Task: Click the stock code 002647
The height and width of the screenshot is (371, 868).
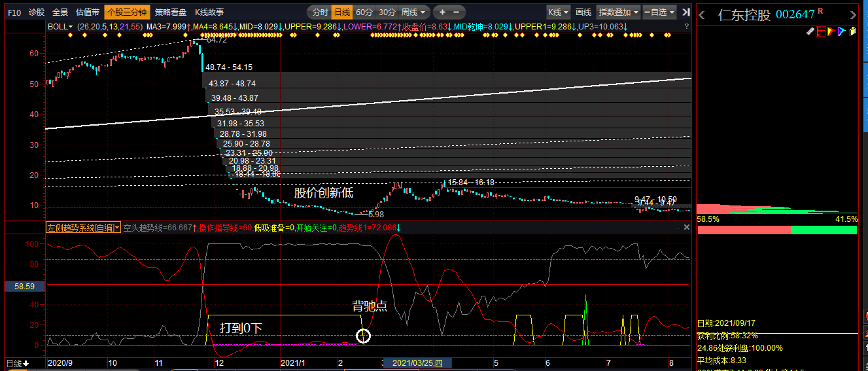Action: click(795, 14)
